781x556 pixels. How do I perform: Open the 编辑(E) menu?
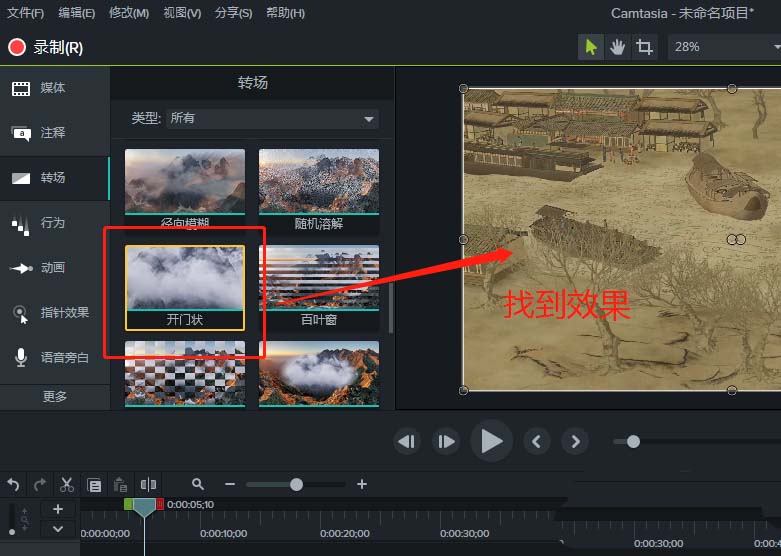[76, 13]
